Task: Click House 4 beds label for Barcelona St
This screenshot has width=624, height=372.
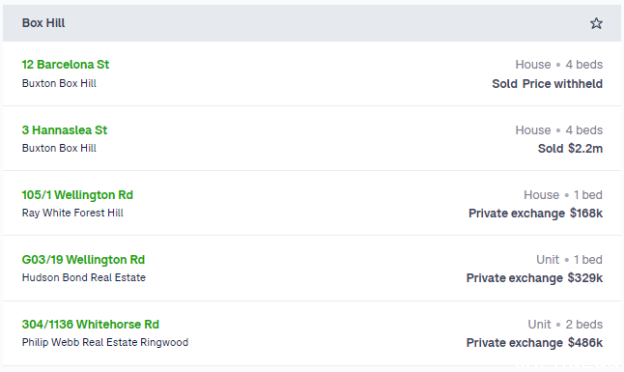Action: [x=559, y=65]
